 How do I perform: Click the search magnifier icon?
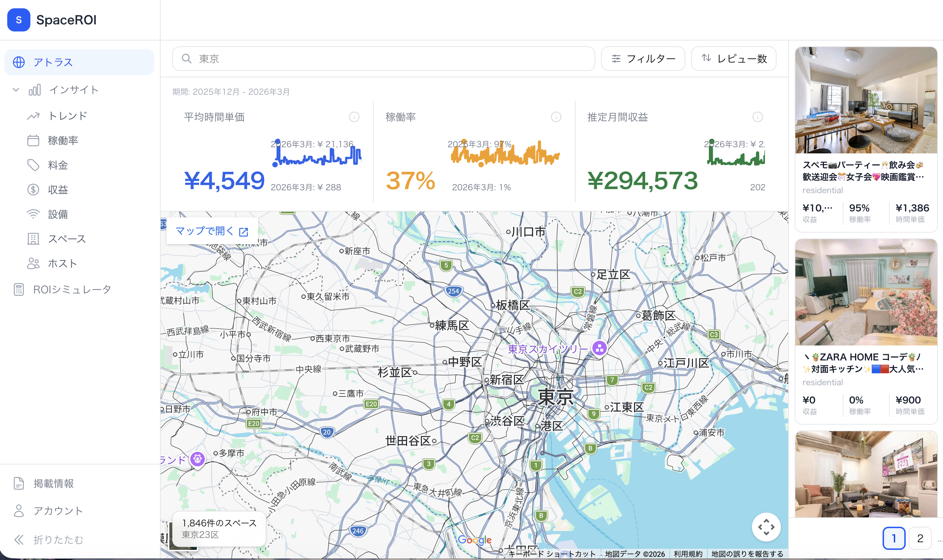(186, 59)
